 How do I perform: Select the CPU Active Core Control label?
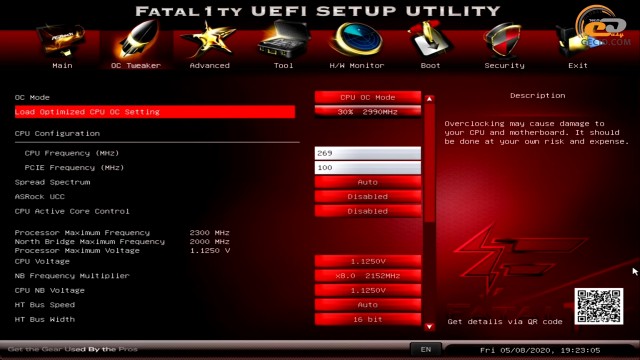point(72,211)
